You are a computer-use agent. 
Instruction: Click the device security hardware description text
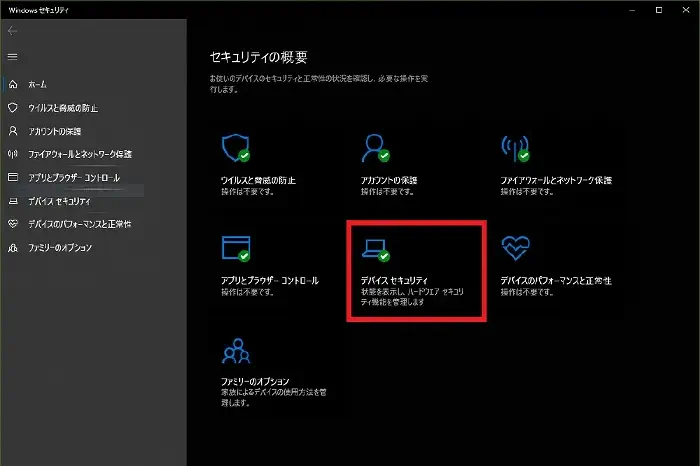pos(412,297)
